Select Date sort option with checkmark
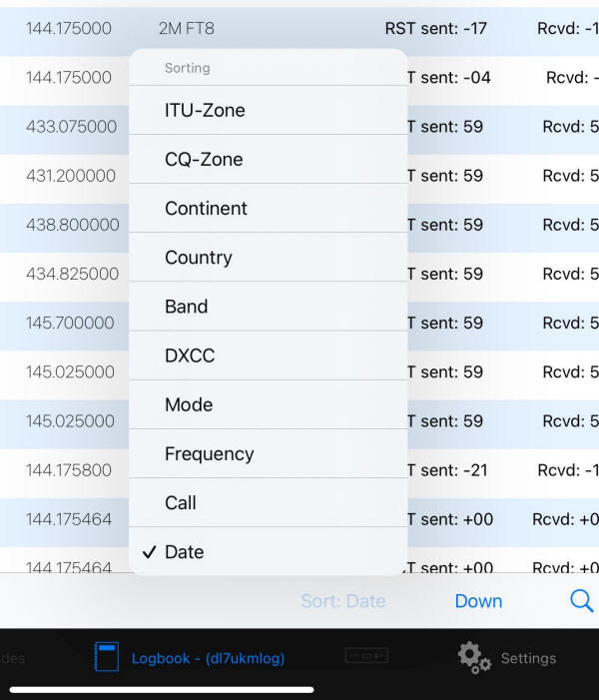This screenshot has height=700, width=599. pyautogui.click(x=269, y=552)
